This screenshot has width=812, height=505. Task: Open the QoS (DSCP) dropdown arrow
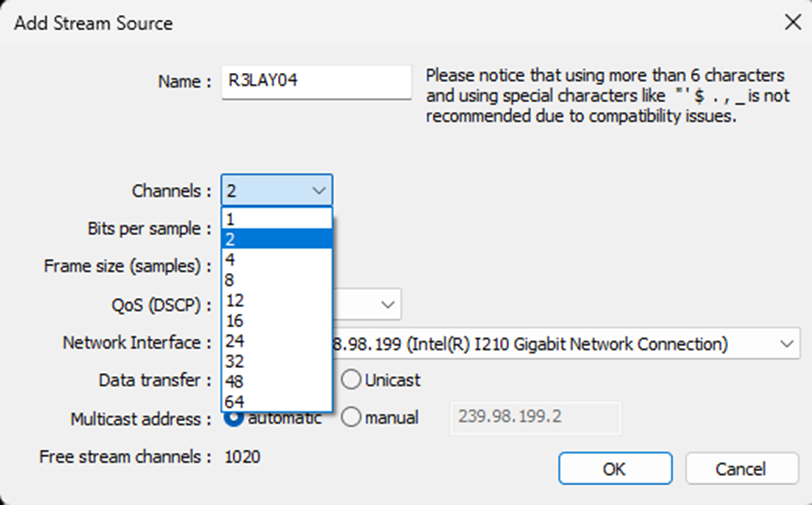click(x=386, y=304)
